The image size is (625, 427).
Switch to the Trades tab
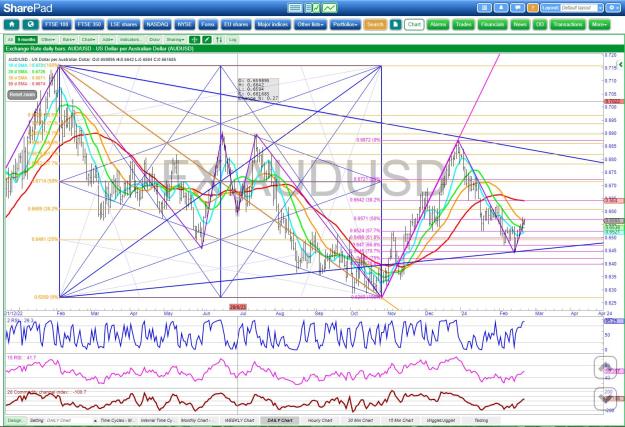coord(463,24)
